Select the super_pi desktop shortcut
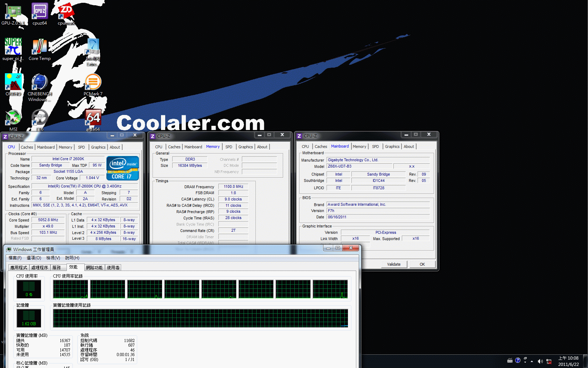The height and width of the screenshot is (368, 588). tap(13, 49)
